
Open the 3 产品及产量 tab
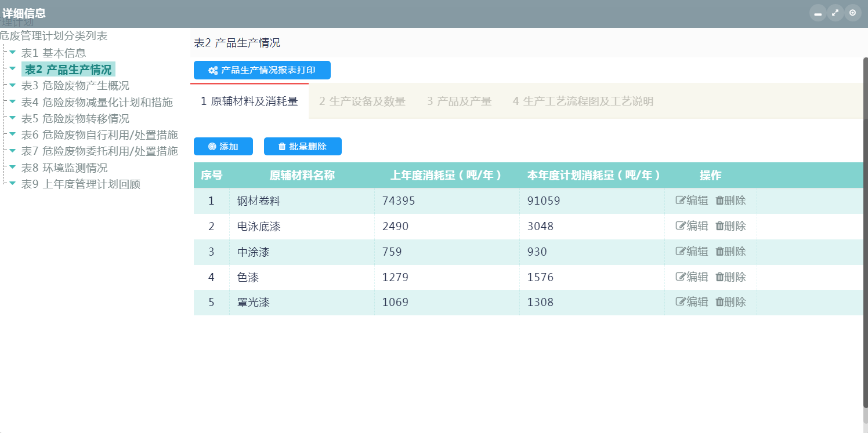[459, 101]
